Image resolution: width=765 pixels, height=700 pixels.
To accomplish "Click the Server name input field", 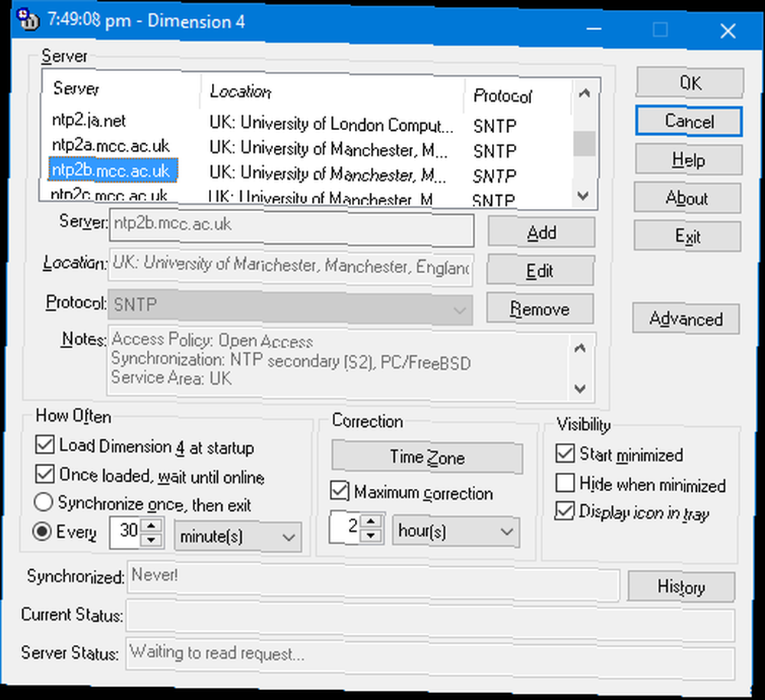I will (291, 227).
